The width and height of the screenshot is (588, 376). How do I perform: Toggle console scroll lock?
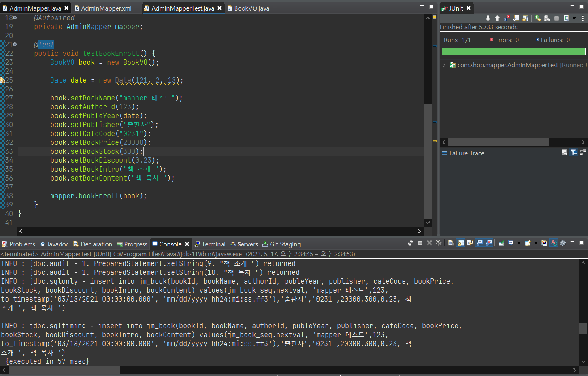click(461, 243)
